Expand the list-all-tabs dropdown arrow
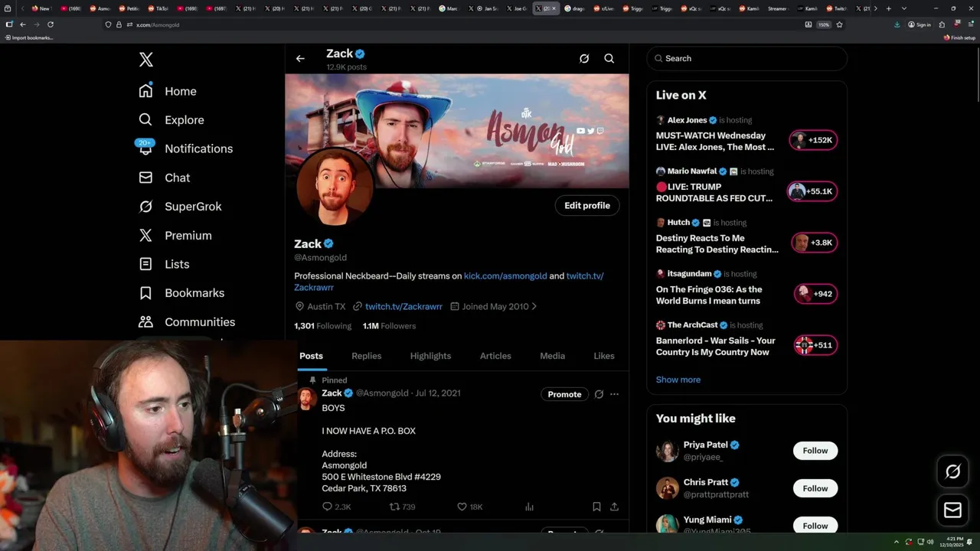 (x=904, y=8)
